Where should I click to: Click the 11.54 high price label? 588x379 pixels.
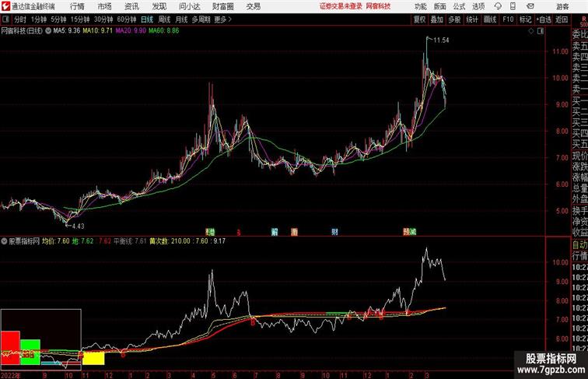[441, 40]
